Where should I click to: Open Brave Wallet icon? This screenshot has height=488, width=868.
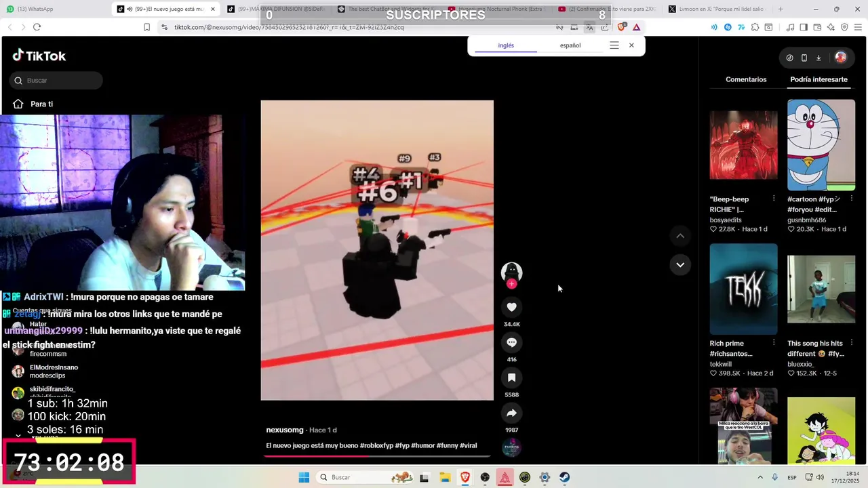pos(817,27)
